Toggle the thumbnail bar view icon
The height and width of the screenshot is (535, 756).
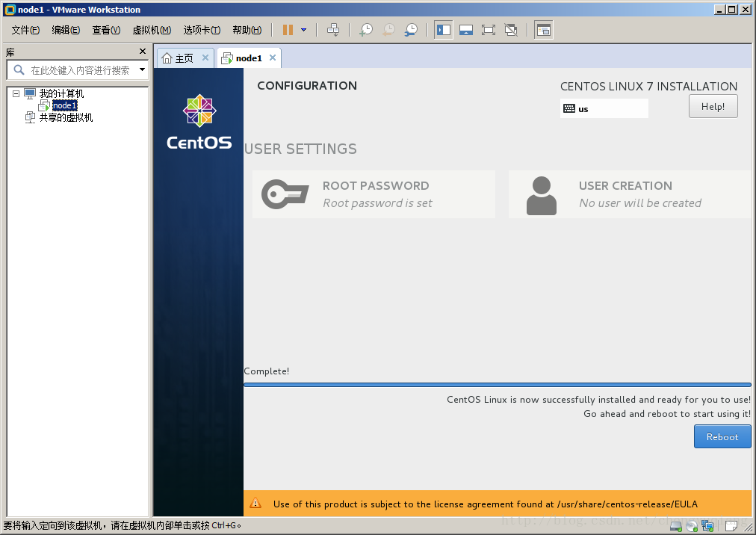pos(466,30)
